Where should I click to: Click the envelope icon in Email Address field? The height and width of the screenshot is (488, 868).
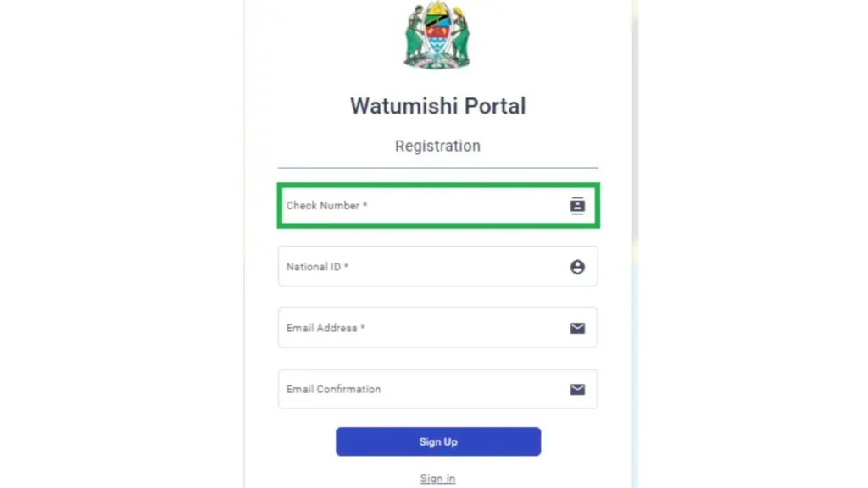point(577,328)
